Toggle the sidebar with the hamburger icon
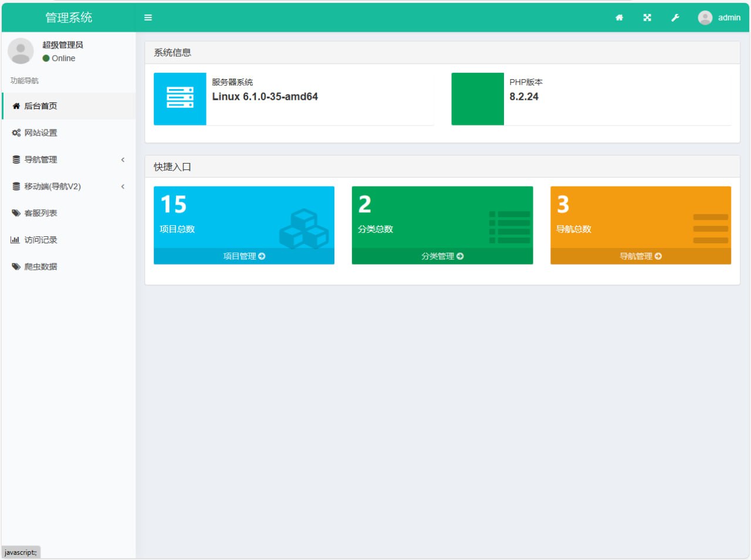The image size is (751, 560). 148,18
